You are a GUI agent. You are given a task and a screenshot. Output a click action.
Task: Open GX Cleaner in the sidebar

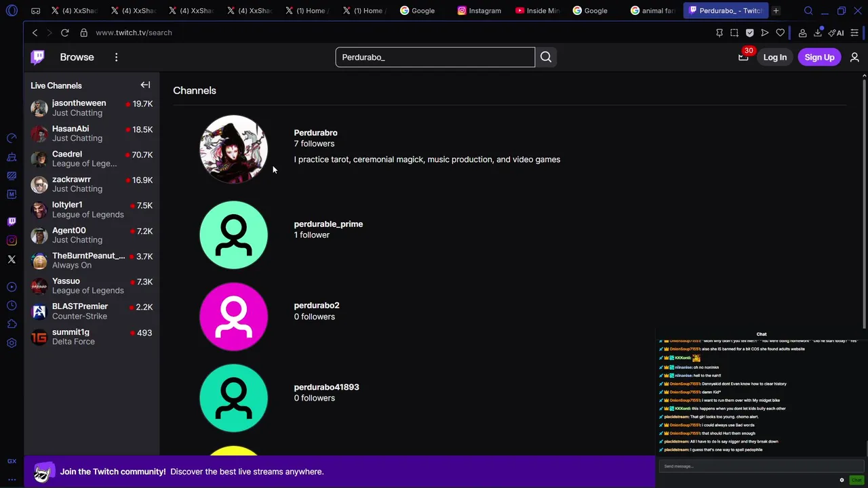tap(12, 157)
